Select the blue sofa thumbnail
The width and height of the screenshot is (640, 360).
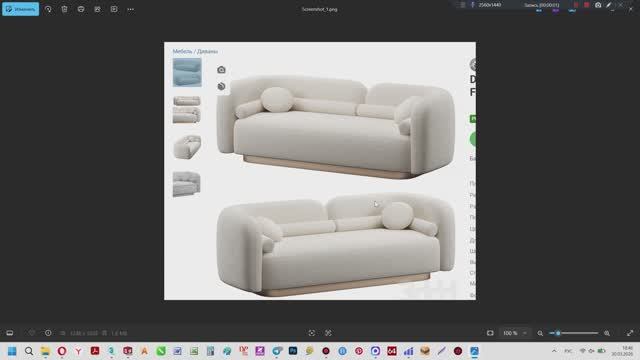pos(187,72)
